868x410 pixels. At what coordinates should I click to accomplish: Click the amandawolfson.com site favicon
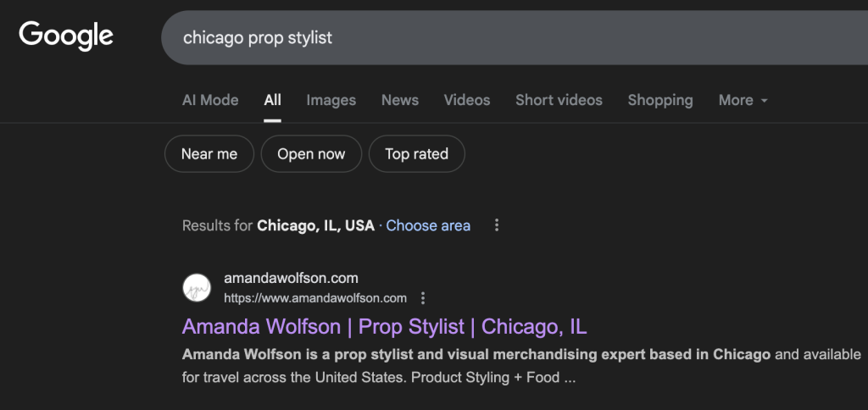(197, 287)
